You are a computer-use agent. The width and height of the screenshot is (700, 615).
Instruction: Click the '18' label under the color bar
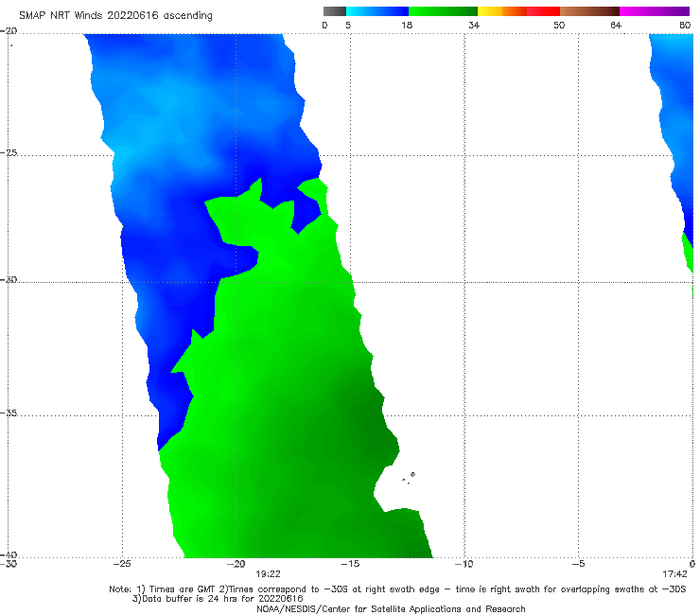point(407,26)
